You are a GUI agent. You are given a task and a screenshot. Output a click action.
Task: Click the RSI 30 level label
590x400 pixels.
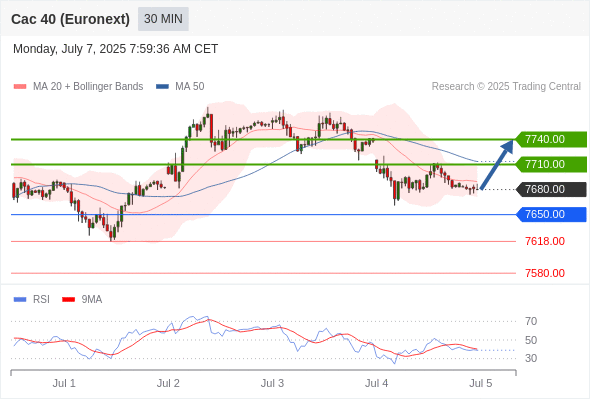point(531,358)
